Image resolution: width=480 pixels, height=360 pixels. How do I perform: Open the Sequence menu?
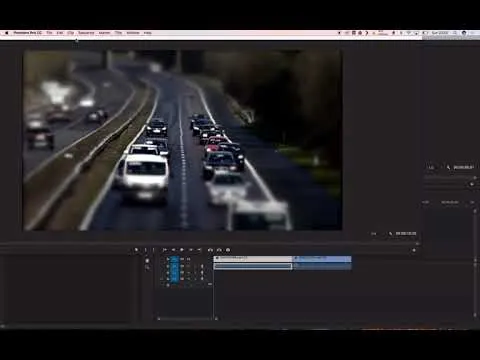point(86,33)
